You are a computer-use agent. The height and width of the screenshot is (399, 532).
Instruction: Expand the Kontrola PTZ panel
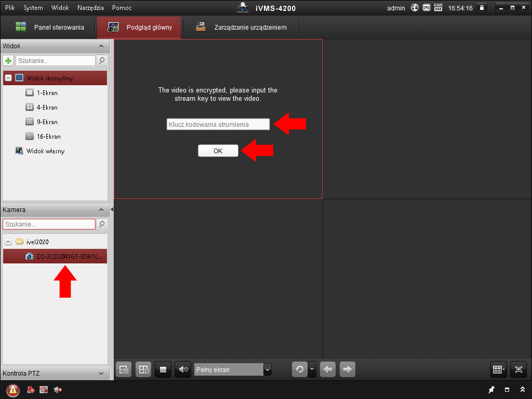pos(101,373)
